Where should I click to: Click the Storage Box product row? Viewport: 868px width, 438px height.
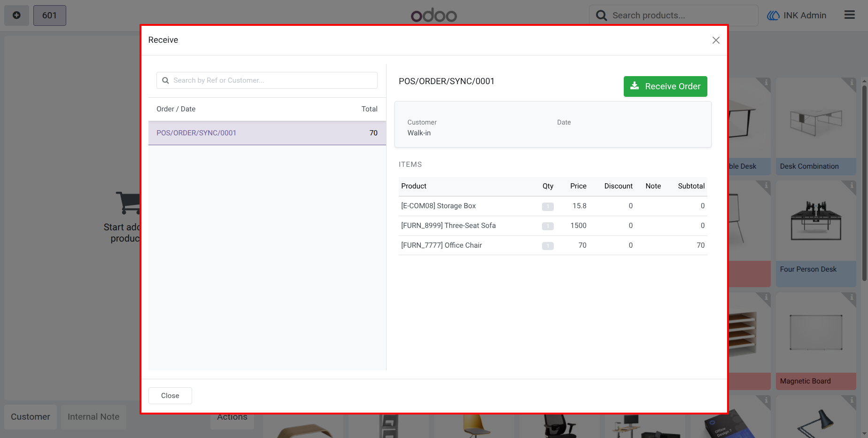click(553, 206)
